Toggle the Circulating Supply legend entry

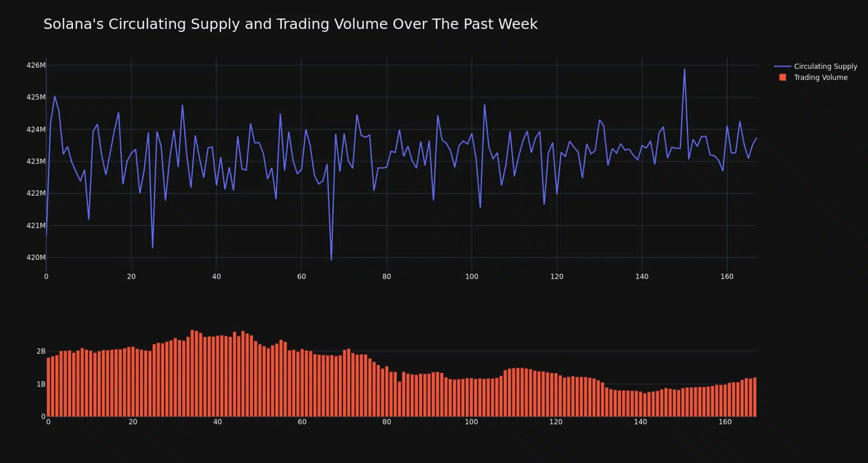825,66
